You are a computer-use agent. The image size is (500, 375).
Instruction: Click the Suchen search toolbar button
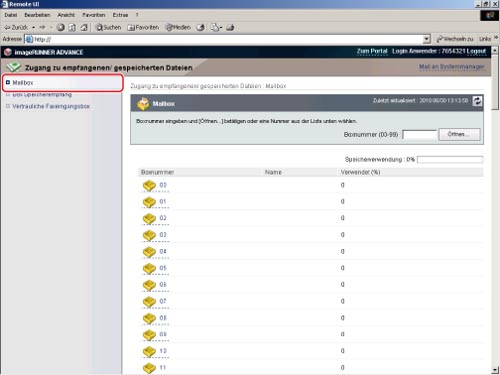108,27
